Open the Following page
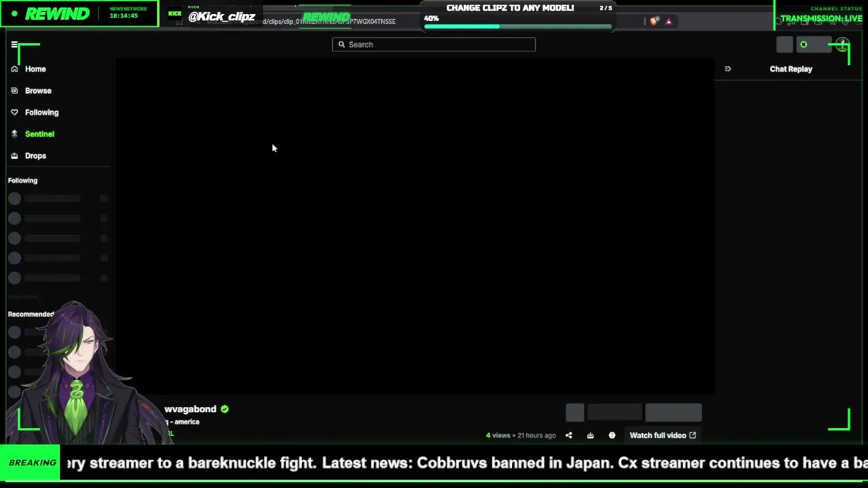Screen dimensions: 868x488 click(42, 113)
